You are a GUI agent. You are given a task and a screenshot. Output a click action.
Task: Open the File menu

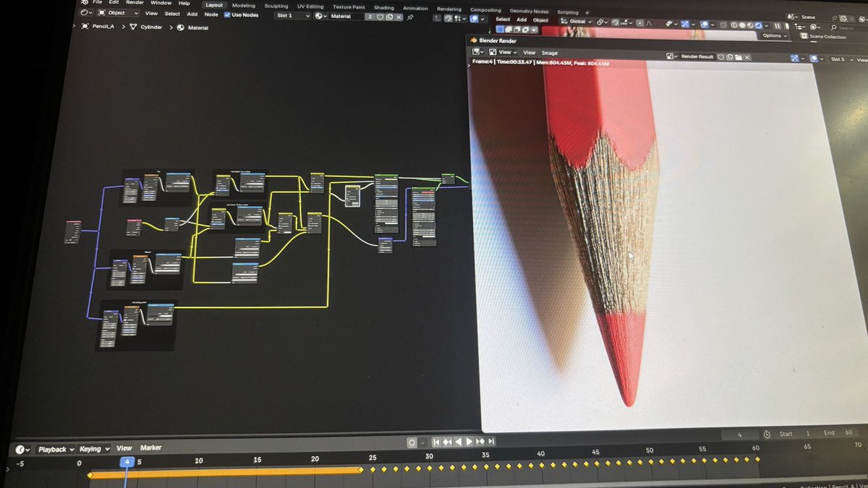click(x=97, y=2)
